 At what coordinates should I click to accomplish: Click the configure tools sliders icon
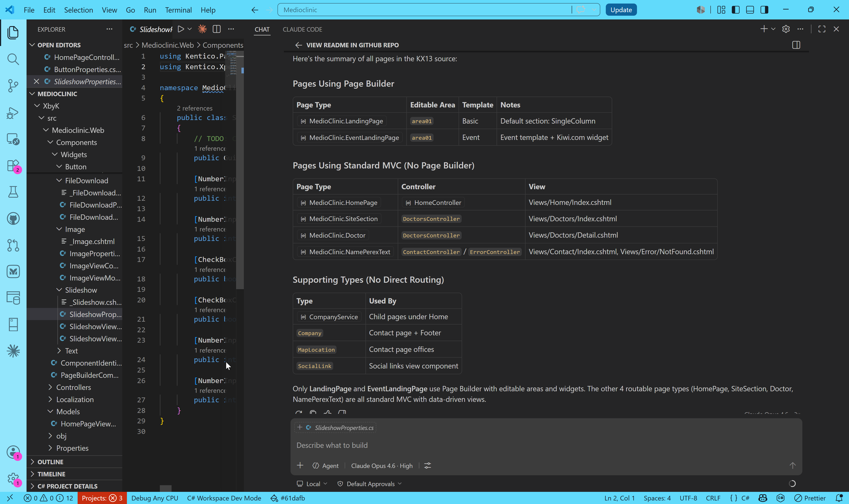click(428, 466)
